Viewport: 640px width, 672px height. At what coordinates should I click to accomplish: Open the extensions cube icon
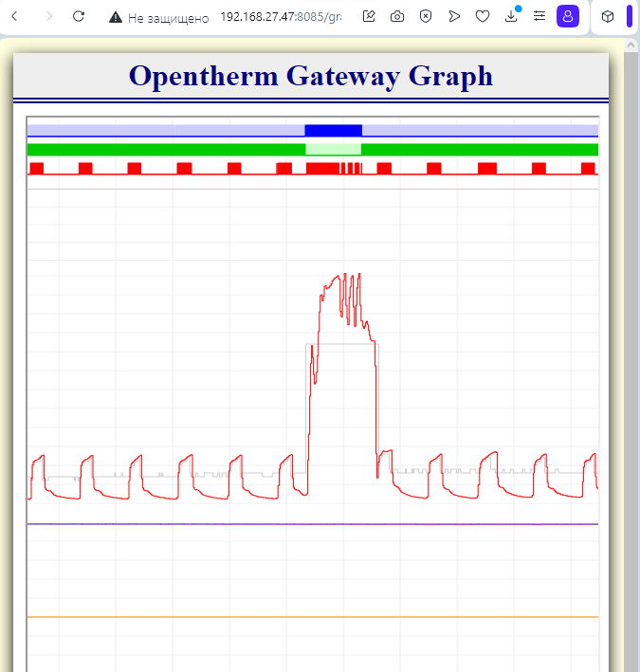(608, 16)
